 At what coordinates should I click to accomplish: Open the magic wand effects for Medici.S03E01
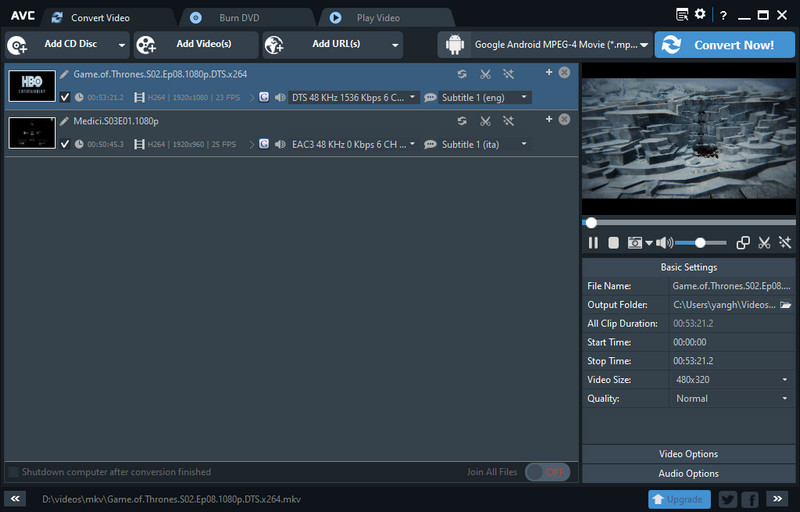pos(508,121)
